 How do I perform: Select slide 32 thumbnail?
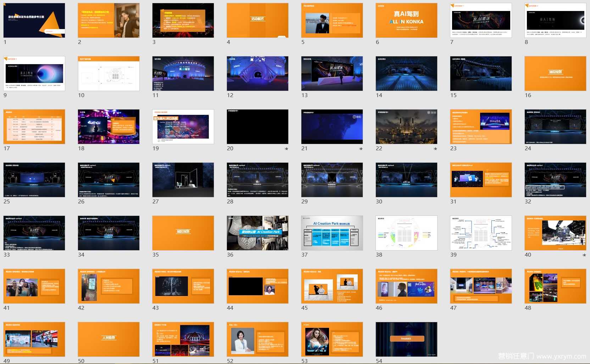point(555,180)
